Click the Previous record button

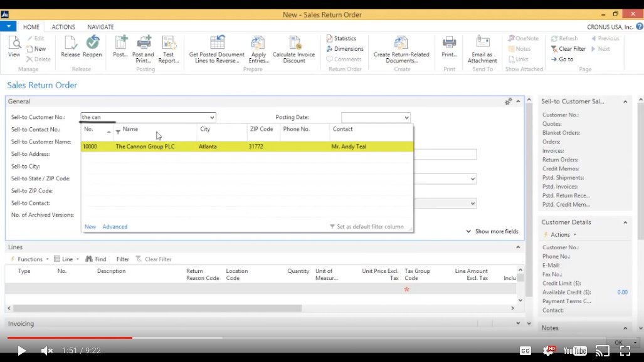tap(605, 39)
